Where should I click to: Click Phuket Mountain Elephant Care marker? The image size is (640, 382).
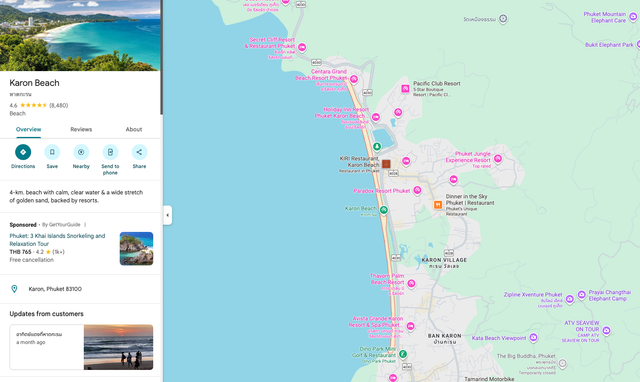633,16
